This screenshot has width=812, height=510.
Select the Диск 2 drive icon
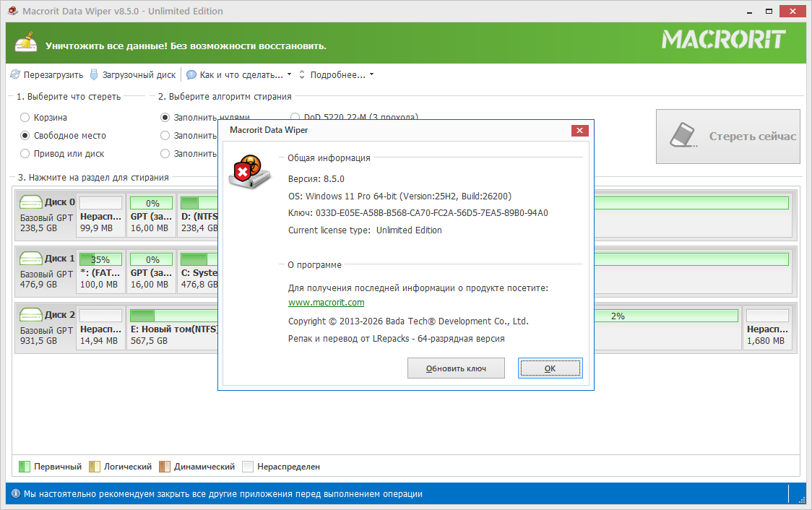pyautogui.click(x=30, y=315)
